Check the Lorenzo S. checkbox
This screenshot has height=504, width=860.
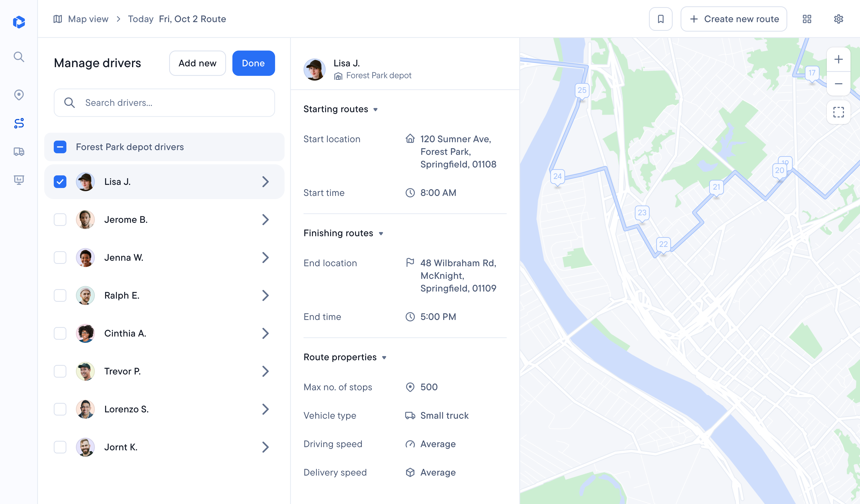[x=60, y=409]
